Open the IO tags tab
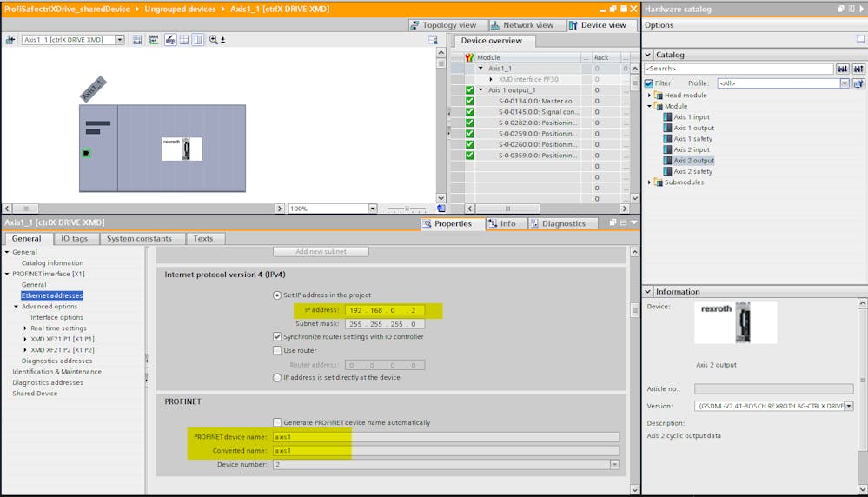868x497 pixels. point(75,239)
